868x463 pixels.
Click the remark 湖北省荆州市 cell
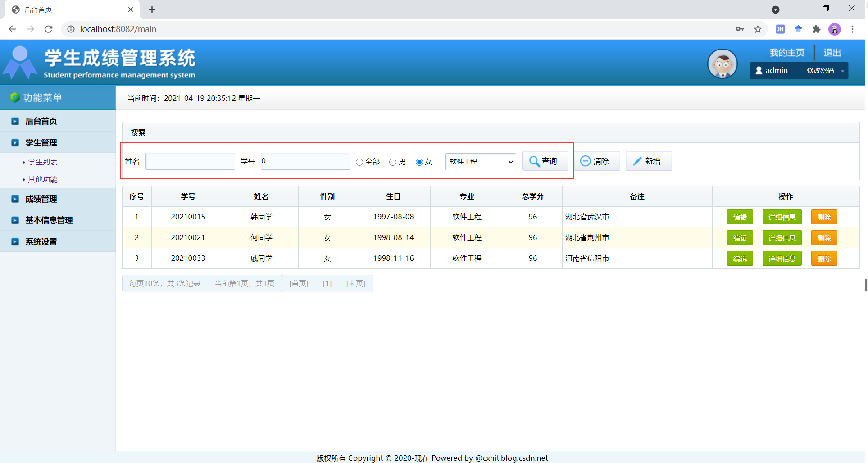point(637,237)
